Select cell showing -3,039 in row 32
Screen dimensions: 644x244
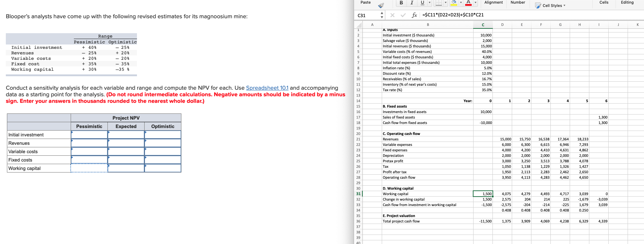coord(599,199)
